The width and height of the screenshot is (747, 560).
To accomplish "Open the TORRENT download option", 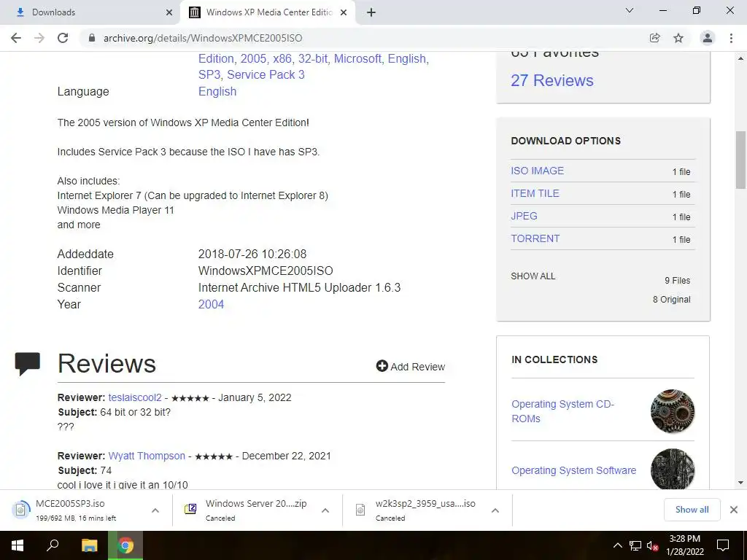I will [x=535, y=238].
